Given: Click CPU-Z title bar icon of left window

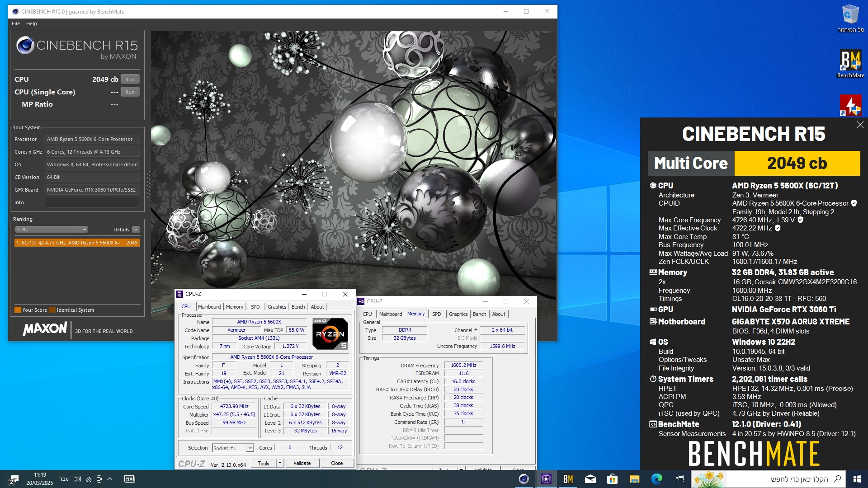Looking at the screenshot, I should tap(179, 294).
